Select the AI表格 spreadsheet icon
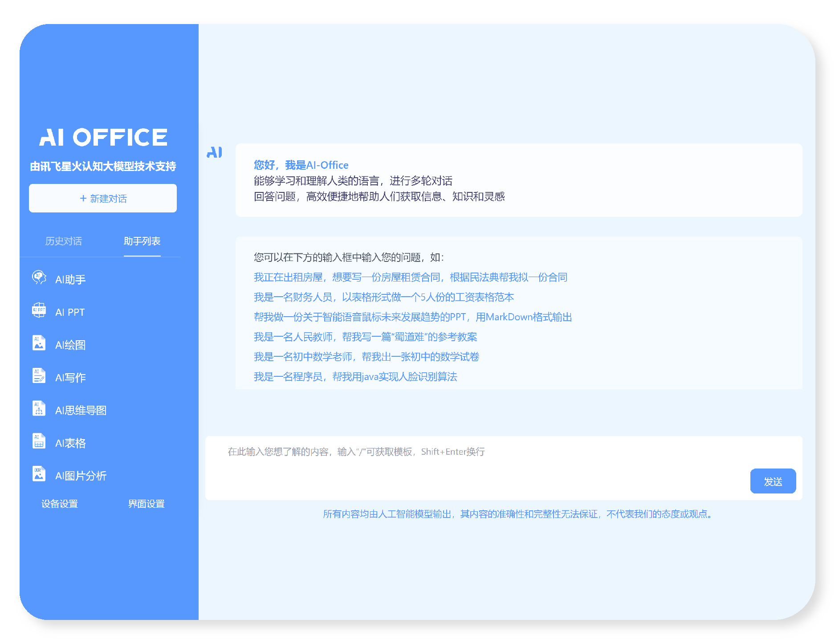 39,441
